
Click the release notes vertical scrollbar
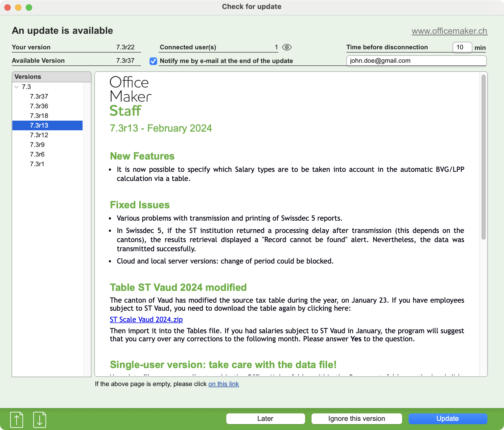[483, 157]
